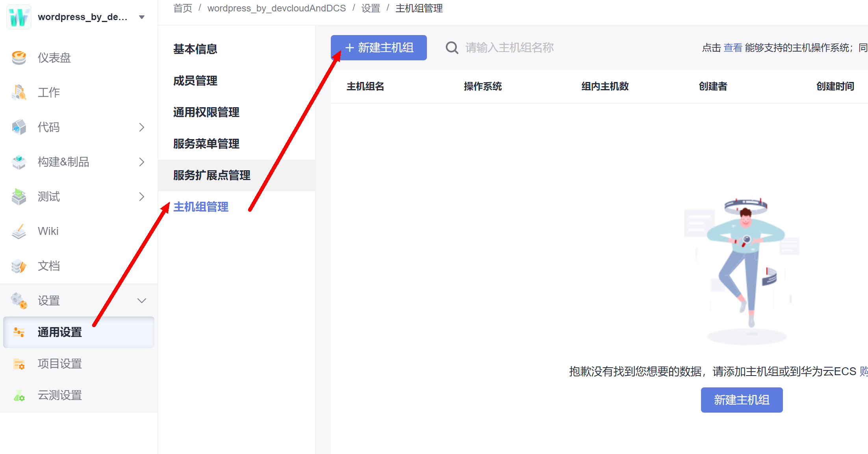Open the Work (工作) sidebar icon
Image resolution: width=868 pixels, height=454 pixels.
coord(19,93)
